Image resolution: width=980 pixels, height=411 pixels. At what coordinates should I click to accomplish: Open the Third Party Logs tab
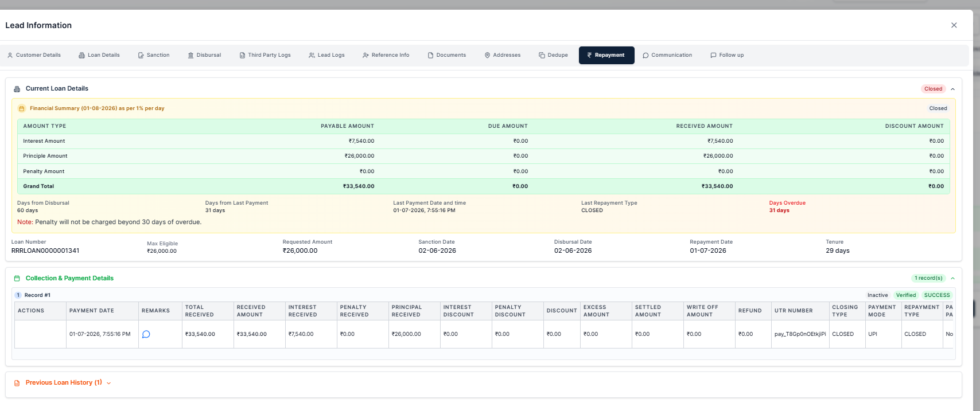coord(265,55)
